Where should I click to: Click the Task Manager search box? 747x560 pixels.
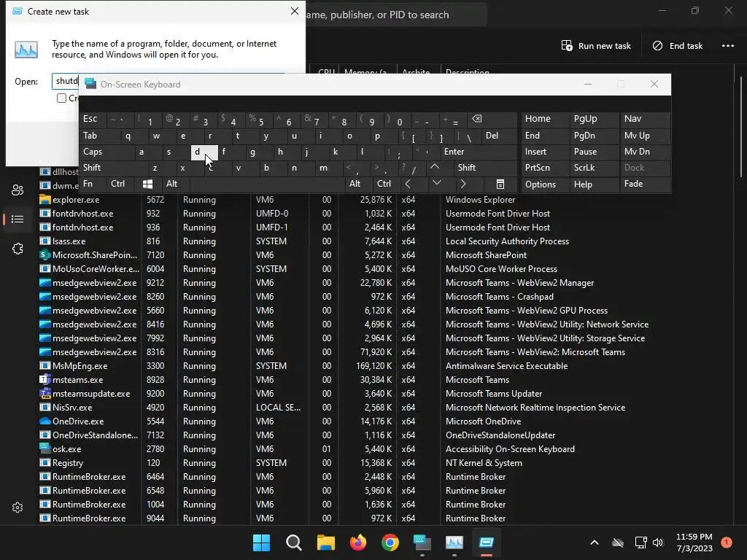pos(395,15)
